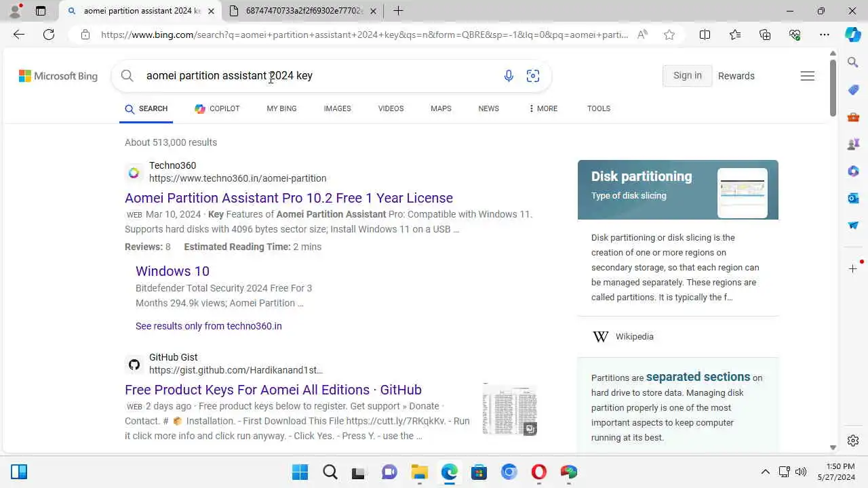The width and height of the screenshot is (868, 488).
Task: Open the Collections icon
Action: coord(765,35)
